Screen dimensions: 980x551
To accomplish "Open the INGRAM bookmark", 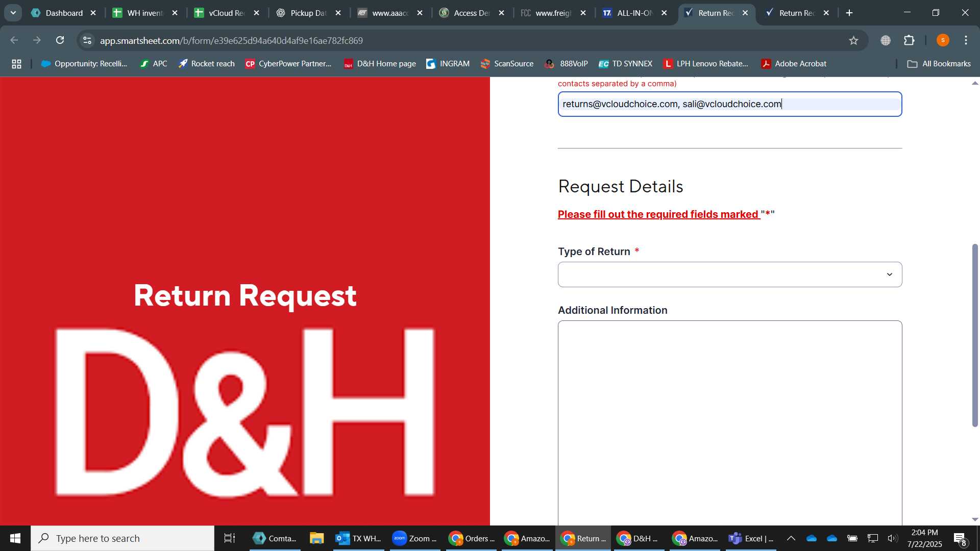I will [448, 64].
